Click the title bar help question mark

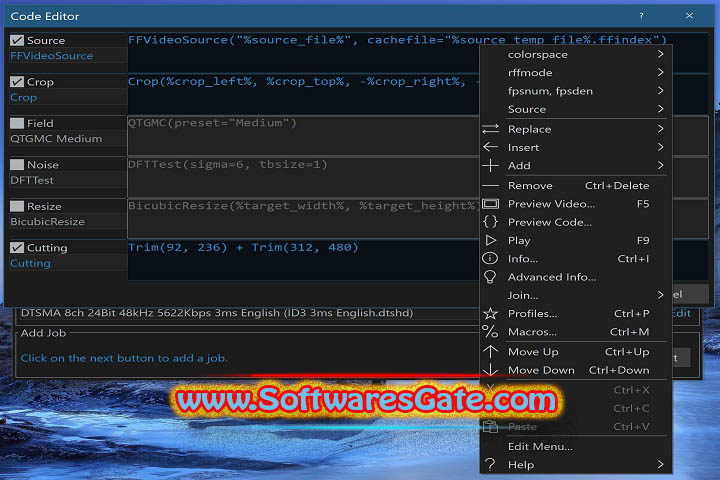(641, 16)
